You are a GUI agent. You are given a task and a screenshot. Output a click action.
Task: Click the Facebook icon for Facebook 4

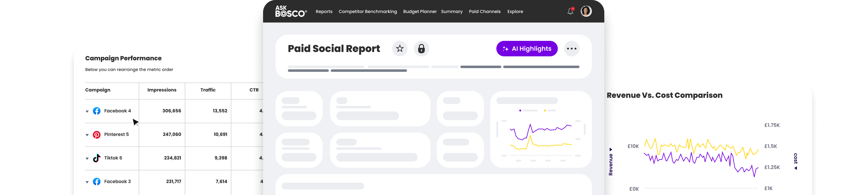pyautogui.click(x=97, y=111)
